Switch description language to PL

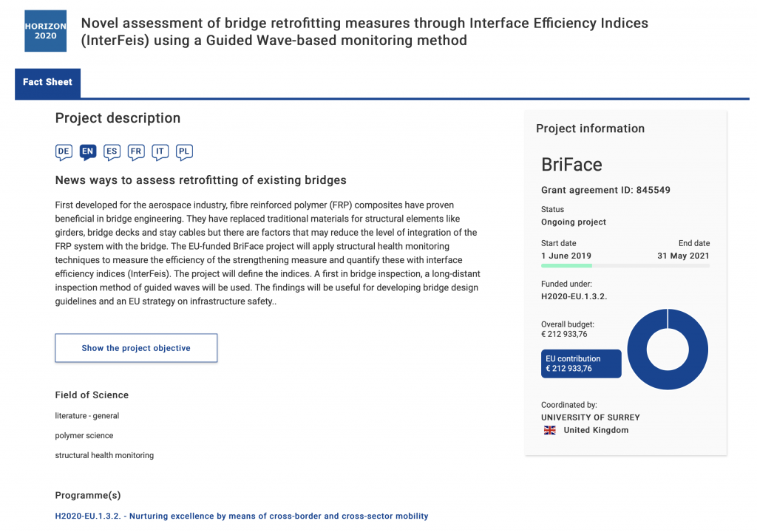[x=184, y=152]
